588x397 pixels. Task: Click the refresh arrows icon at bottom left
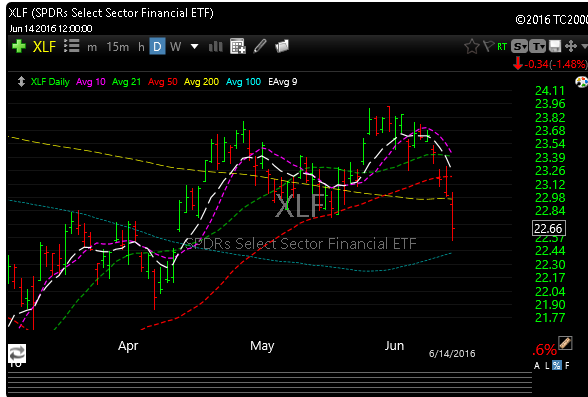(17, 353)
